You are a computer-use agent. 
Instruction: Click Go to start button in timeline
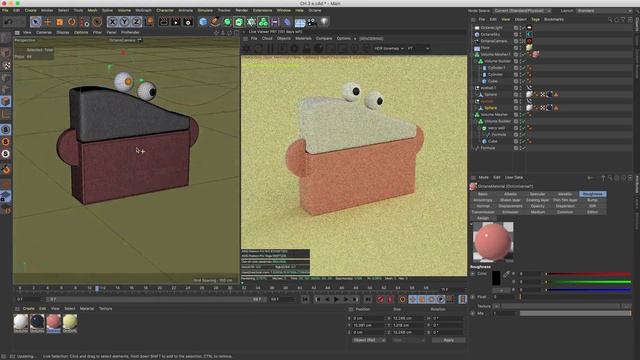point(305,300)
